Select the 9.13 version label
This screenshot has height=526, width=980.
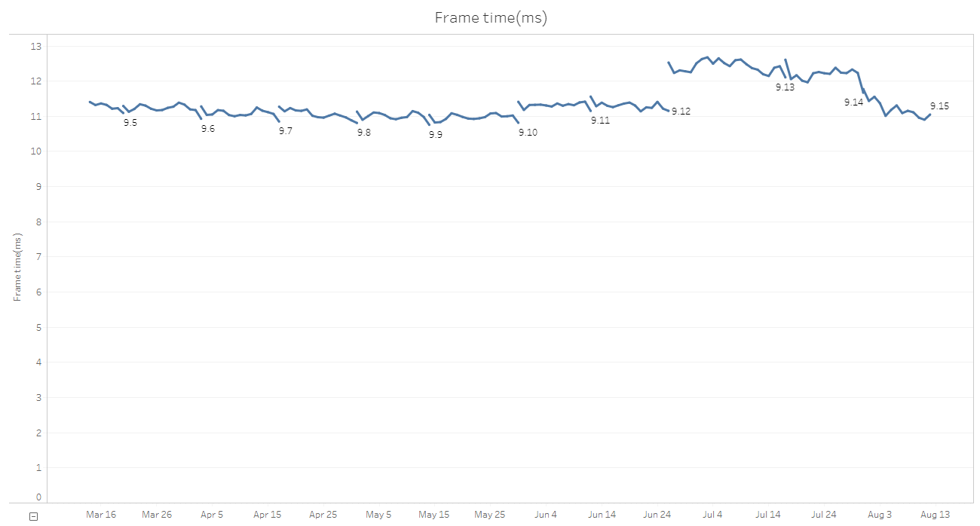coord(785,87)
